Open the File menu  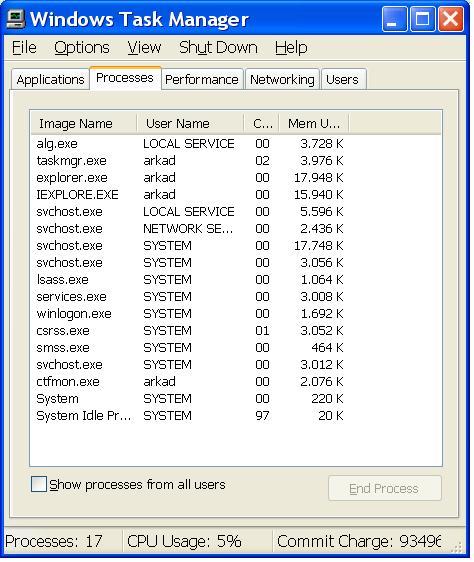tap(24, 48)
